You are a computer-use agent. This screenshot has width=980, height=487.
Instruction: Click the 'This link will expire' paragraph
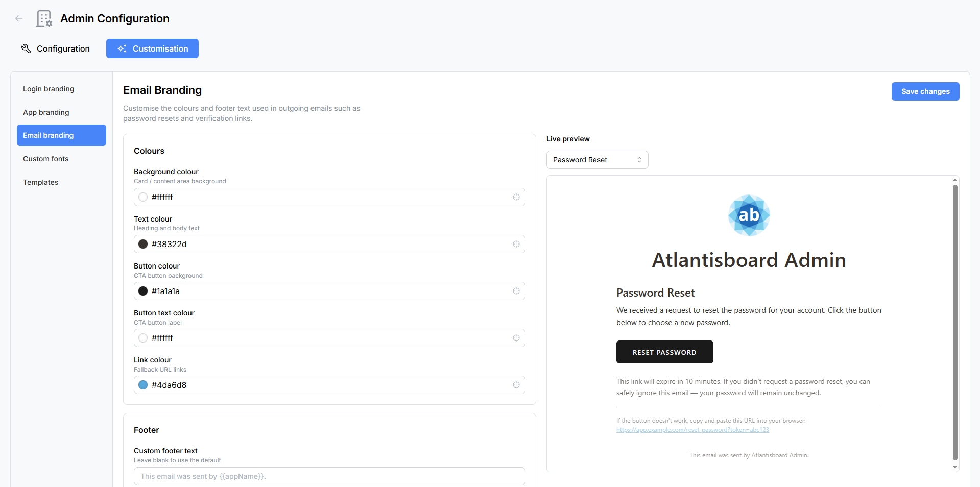coord(743,387)
